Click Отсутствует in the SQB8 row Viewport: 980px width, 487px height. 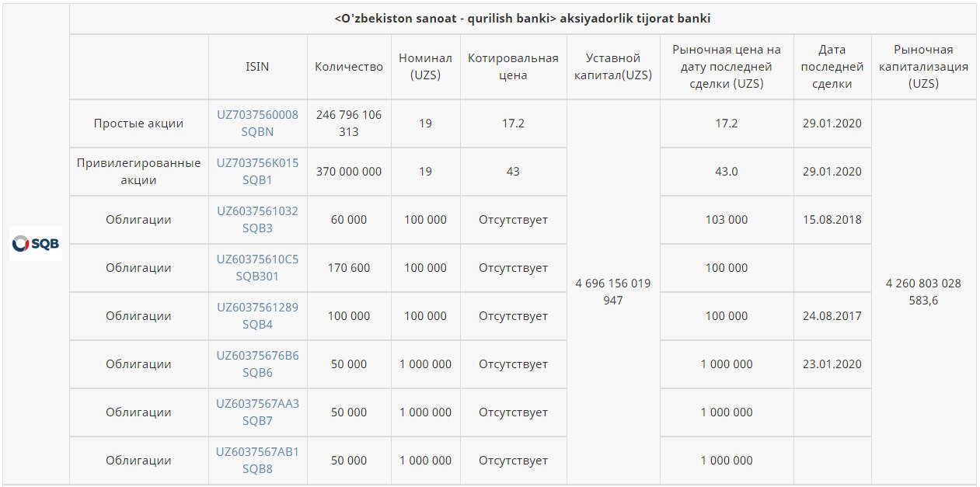tap(513, 461)
